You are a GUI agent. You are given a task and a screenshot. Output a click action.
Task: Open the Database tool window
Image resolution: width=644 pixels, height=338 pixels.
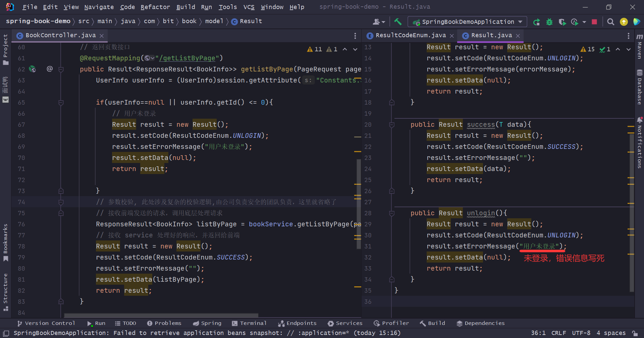pos(639,87)
